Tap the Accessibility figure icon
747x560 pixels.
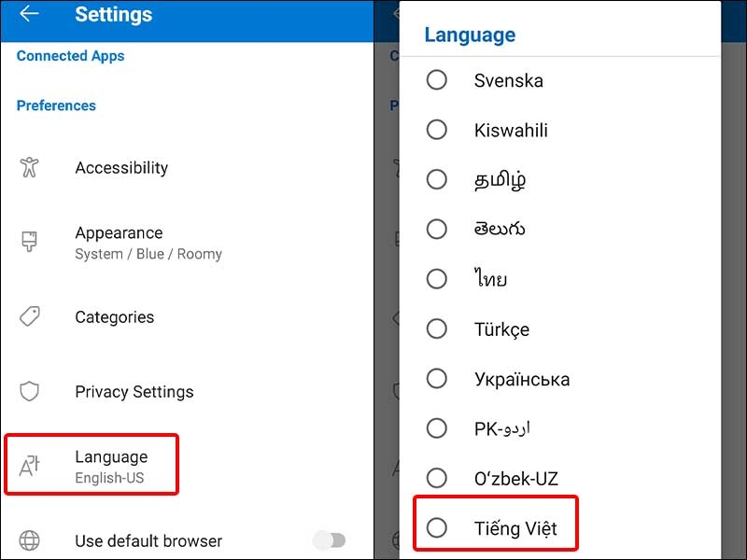pos(30,168)
